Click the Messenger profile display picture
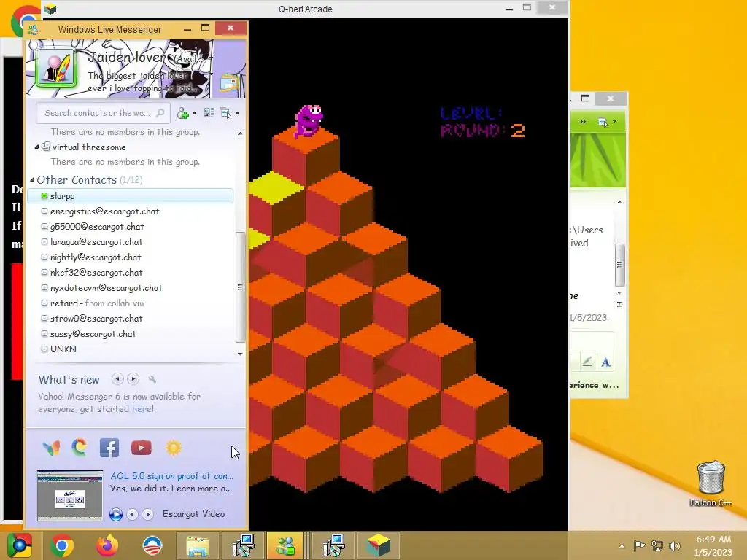The width and height of the screenshot is (747, 560). [55, 69]
